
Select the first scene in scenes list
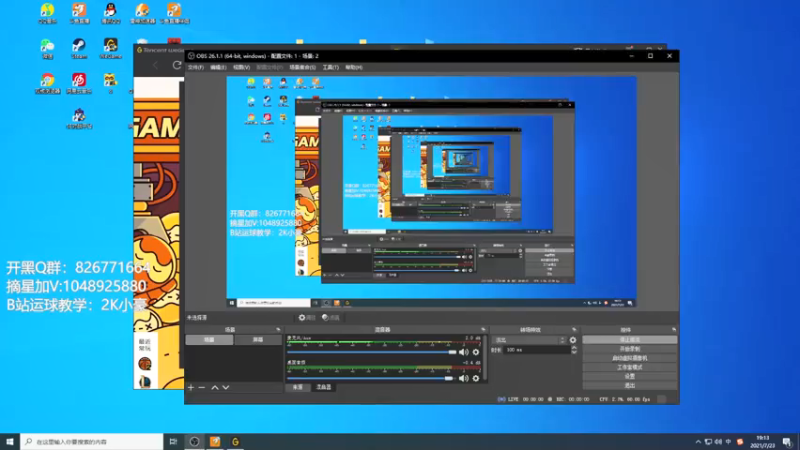[209, 340]
